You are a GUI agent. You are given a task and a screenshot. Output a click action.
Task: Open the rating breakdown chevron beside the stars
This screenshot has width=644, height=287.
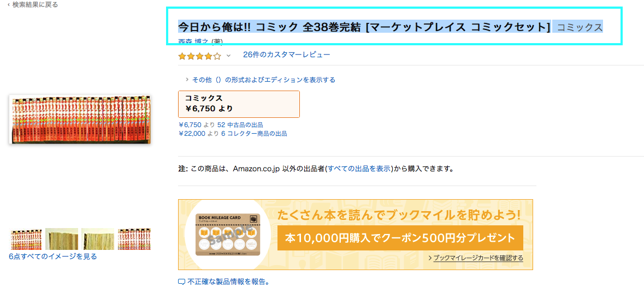tap(228, 56)
